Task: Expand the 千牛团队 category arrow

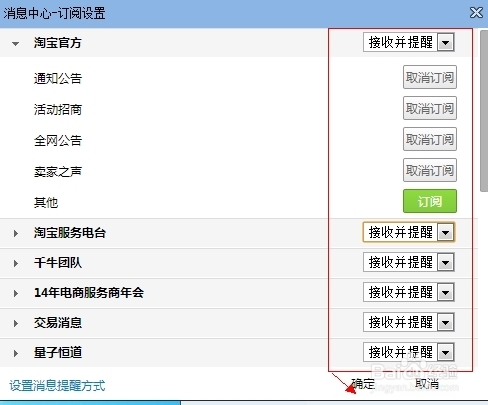Action: [x=16, y=263]
